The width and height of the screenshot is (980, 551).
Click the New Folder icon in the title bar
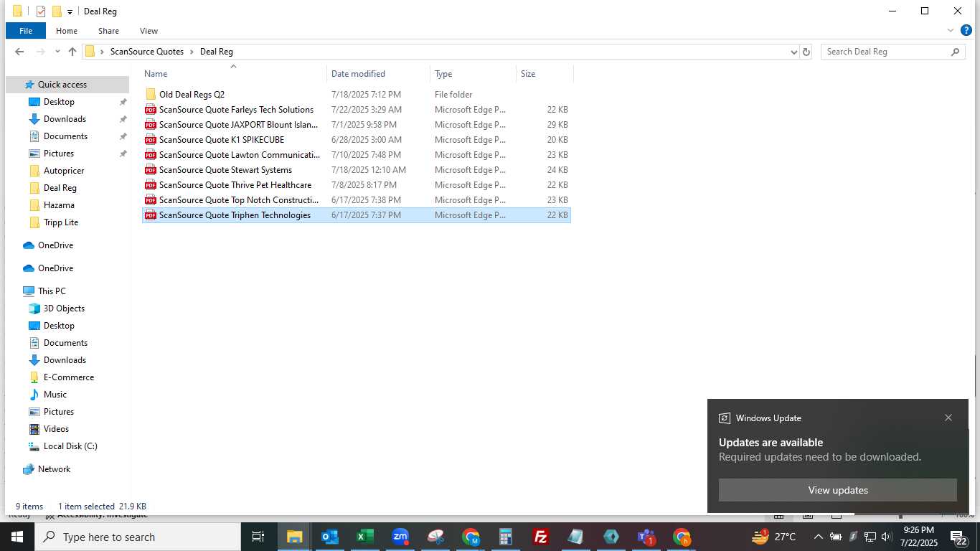(x=57, y=11)
